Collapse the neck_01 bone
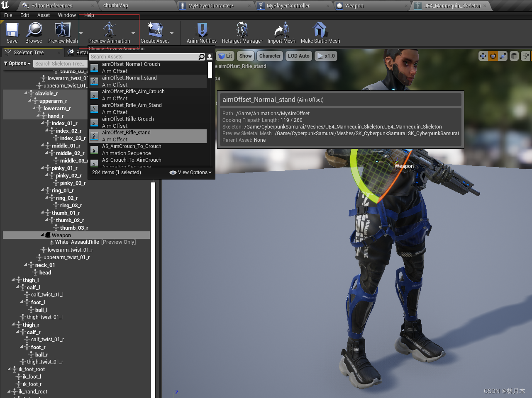The height and width of the screenshot is (398, 532). click(26, 265)
